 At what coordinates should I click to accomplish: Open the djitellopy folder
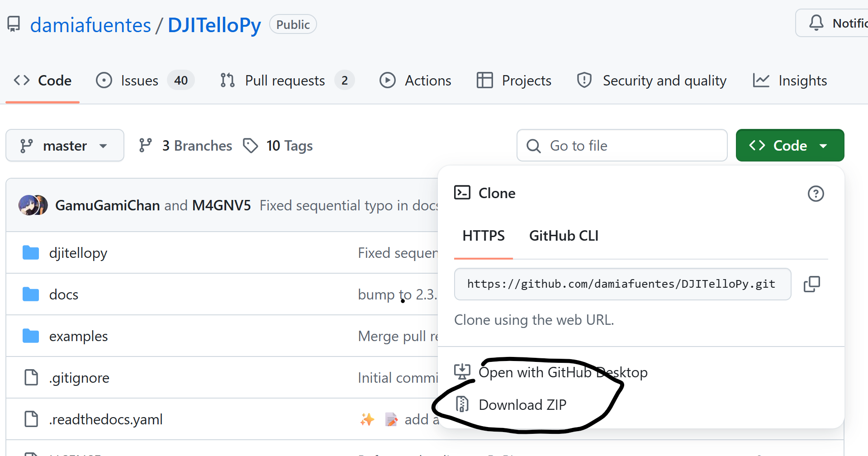point(78,253)
